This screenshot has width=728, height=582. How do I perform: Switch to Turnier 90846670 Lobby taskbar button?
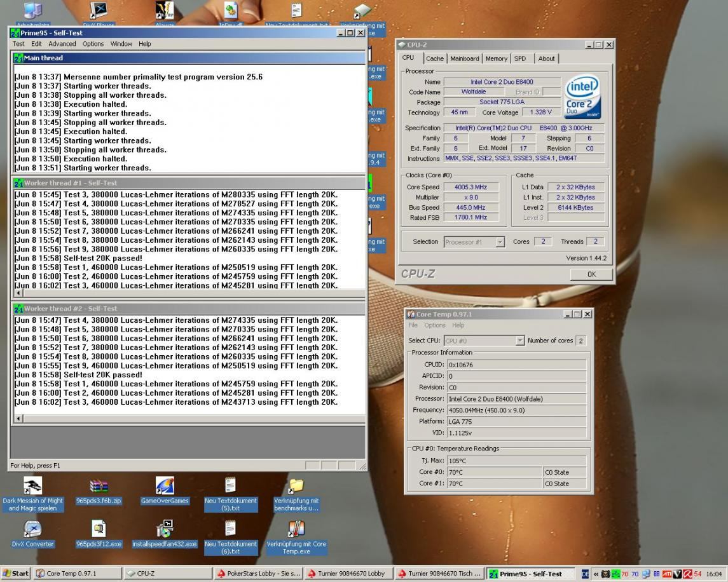click(x=348, y=574)
